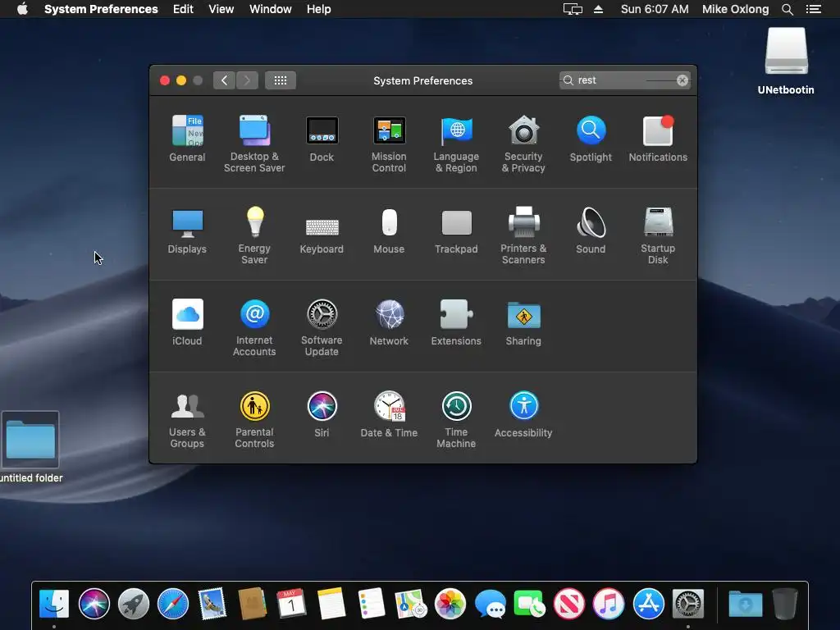The width and height of the screenshot is (840, 630).
Task: Open the News app in Dock
Action: (x=569, y=604)
